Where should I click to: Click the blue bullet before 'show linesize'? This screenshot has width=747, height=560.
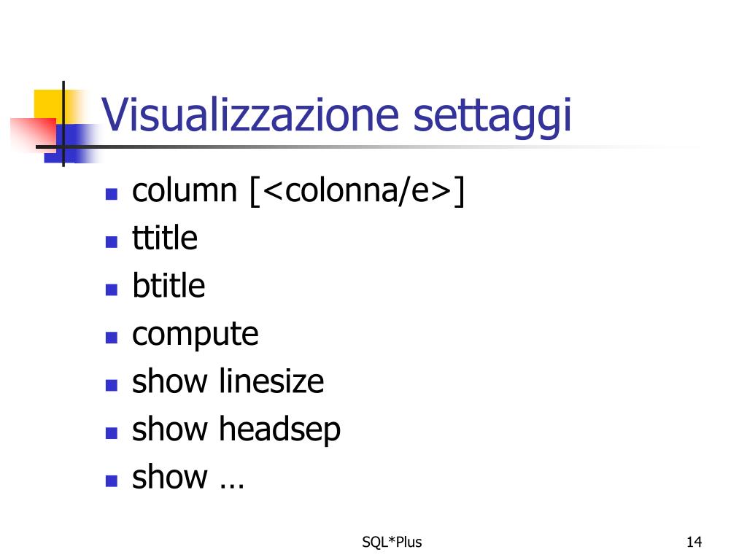pos(112,385)
